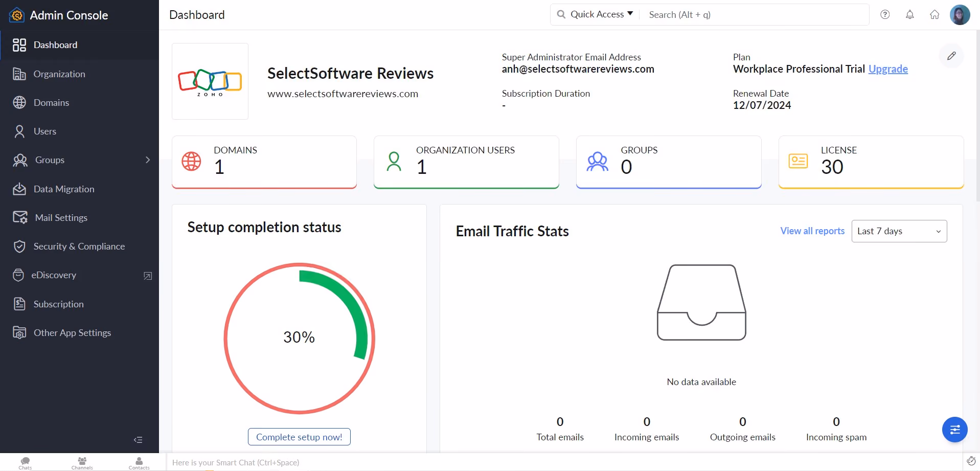
Task: Open the Data Migration menu item
Action: click(79, 189)
